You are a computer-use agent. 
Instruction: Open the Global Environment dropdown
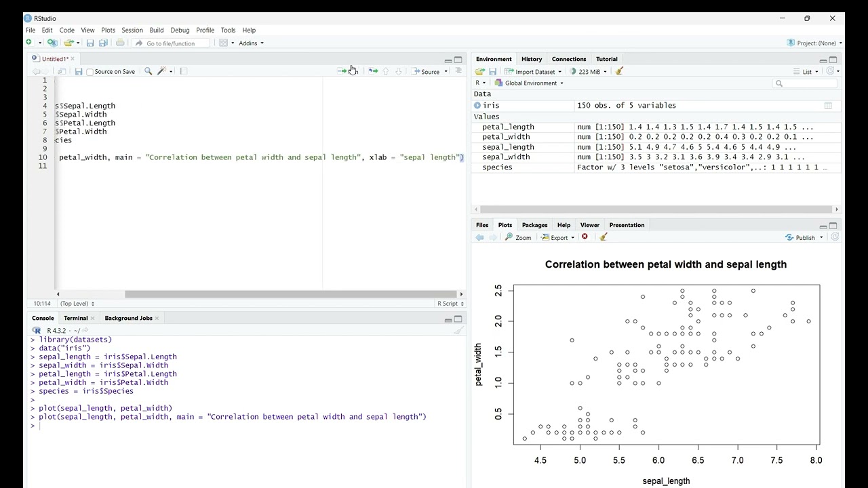pyautogui.click(x=529, y=83)
